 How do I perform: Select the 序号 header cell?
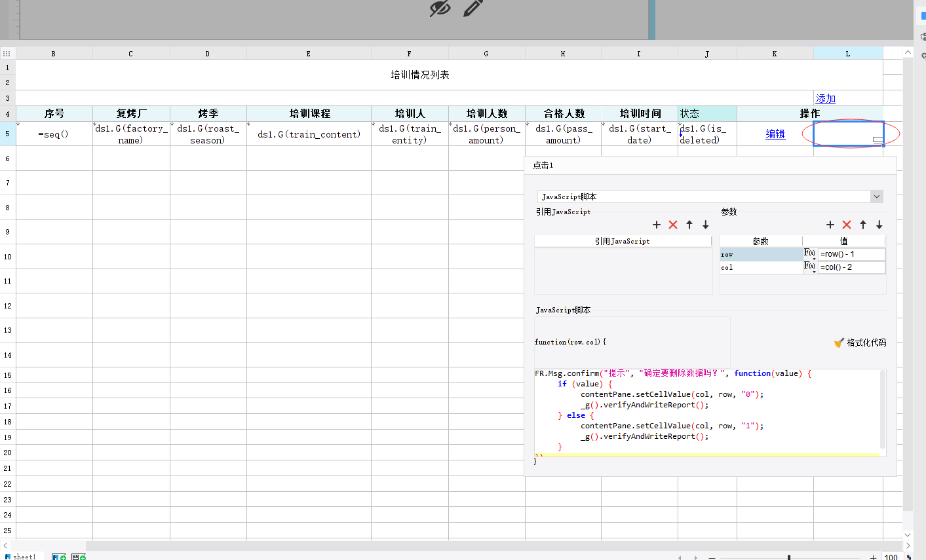[54, 114]
